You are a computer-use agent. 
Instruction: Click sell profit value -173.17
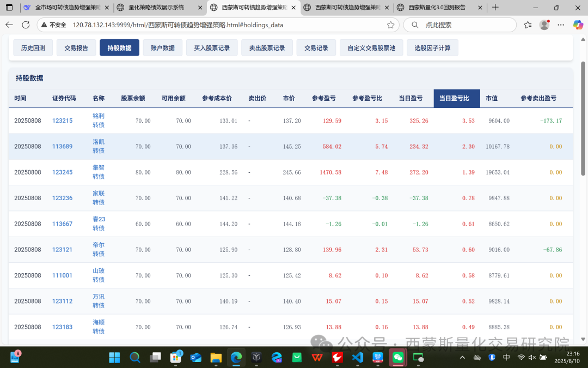(x=551, y=120)
